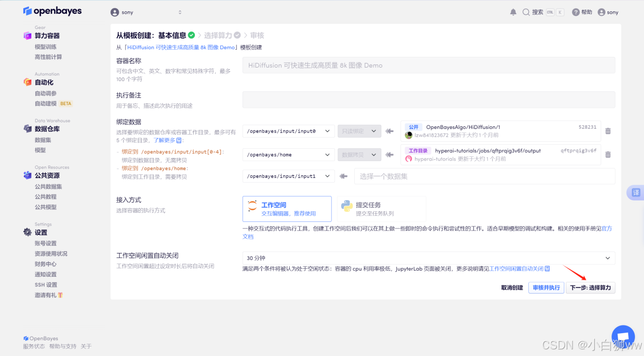Open SSH 设置 in the sidebar
This screenshot has width=644, height=356.
[x=46, y=285]
